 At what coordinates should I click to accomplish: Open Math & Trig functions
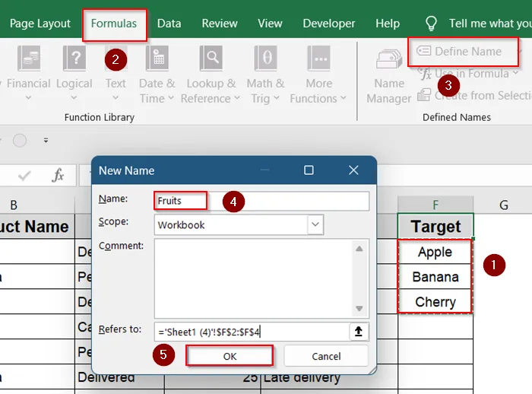(x=266, y=75)
